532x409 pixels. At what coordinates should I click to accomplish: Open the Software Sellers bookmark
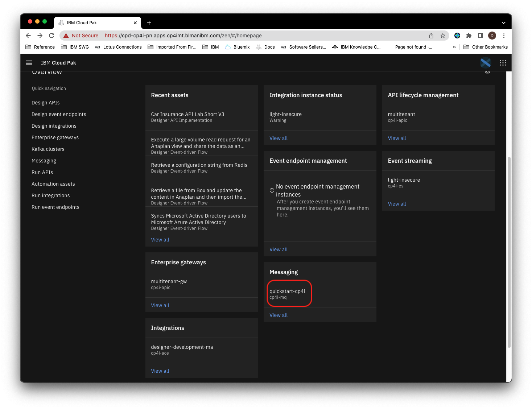[304, 47]
